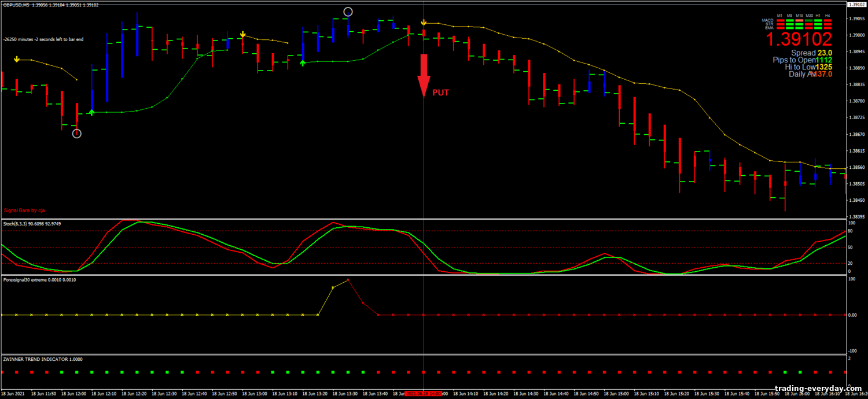Click the red 'Signal Bars by cja' text
The image size is (868, 399).
click(x=23, y=210)
